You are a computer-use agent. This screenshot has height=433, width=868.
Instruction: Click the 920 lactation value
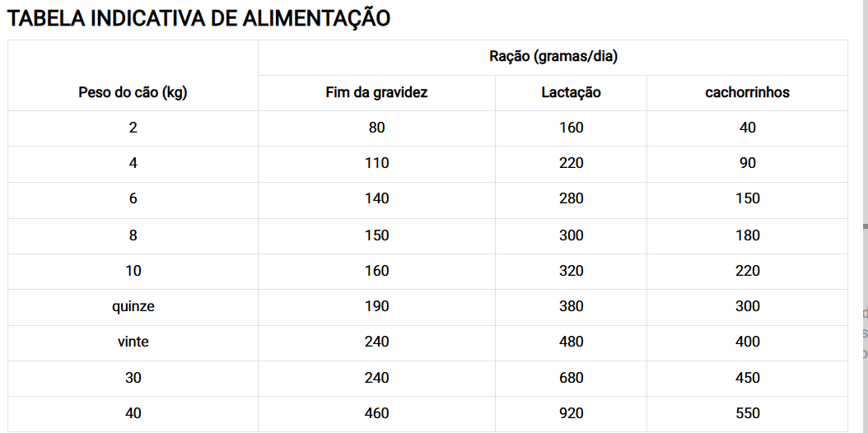[x=571, y=413]
